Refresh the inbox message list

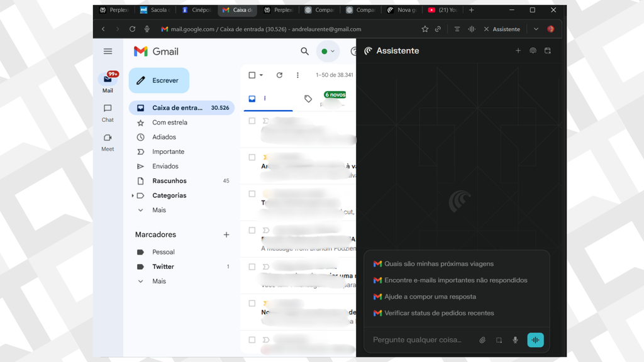pos(279,75)
